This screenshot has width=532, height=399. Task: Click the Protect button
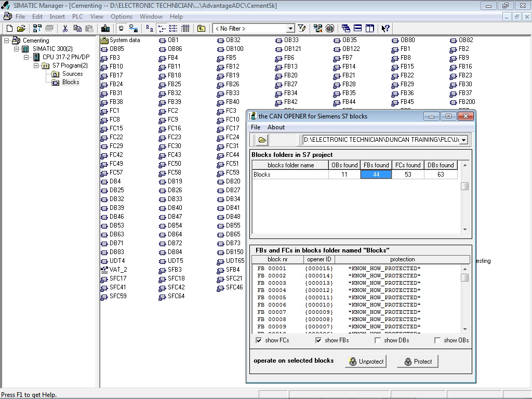click(418, 362)
